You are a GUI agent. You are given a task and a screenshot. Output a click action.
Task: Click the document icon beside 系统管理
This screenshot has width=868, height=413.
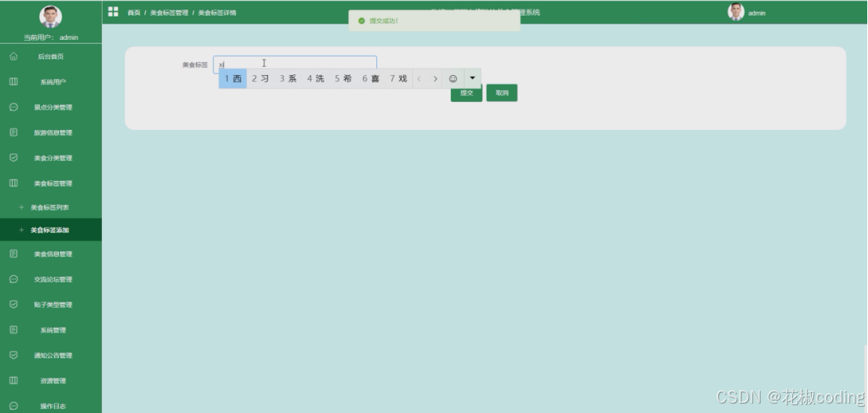coord(14,329)
